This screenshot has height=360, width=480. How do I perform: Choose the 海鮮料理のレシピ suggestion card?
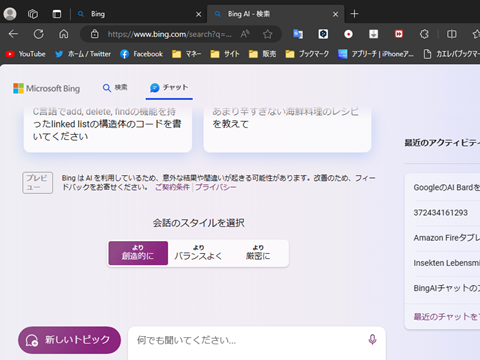coord(287,129)
